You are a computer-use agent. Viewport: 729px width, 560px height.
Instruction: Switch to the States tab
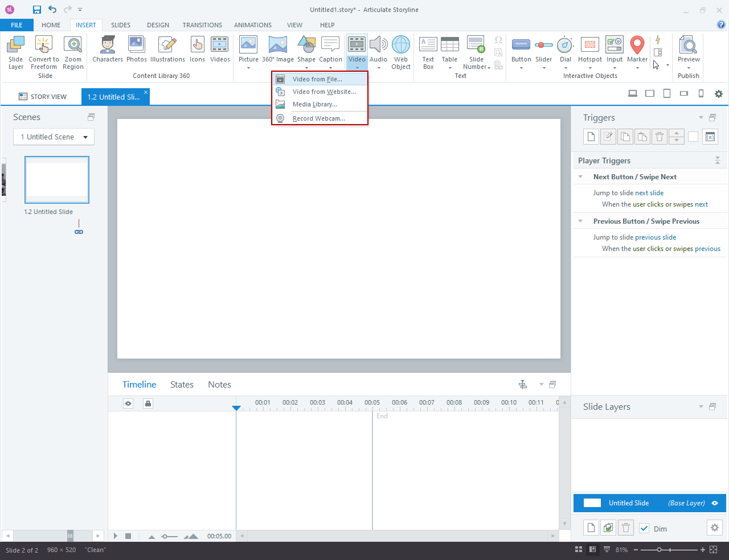(x=182, y=385)
